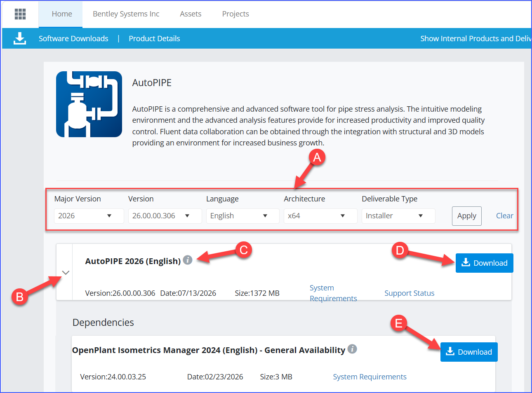Click the Size:1372 MB text
Screen dimensions: 532x393
257,293
